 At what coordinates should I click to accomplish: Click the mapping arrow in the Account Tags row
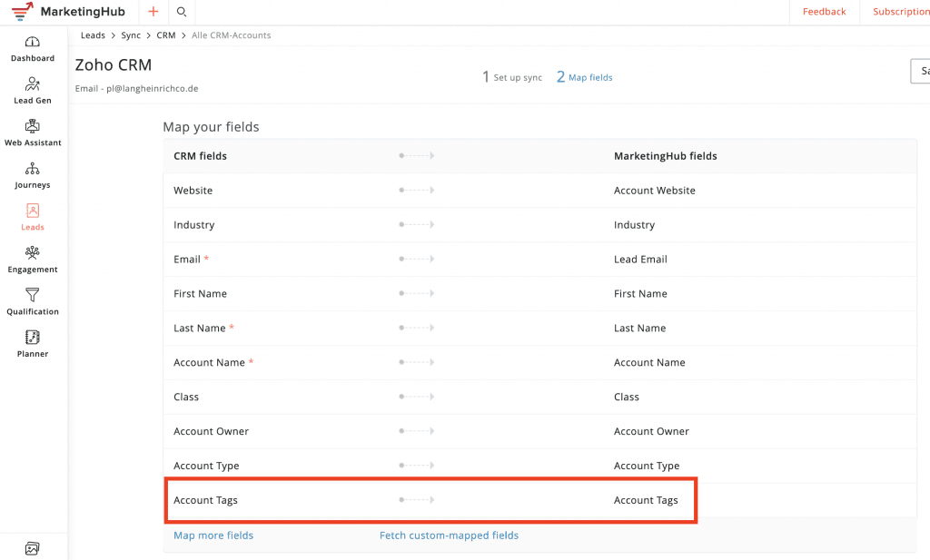coord(416,499)
